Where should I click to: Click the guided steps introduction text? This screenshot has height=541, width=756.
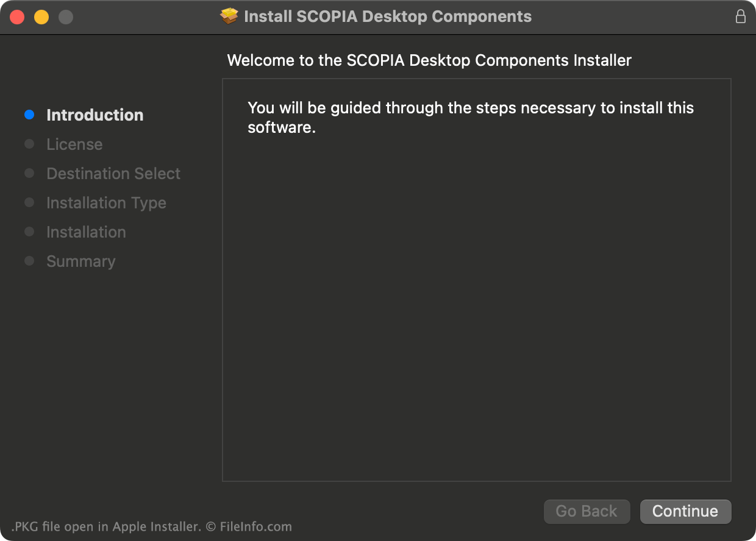tap(471, 118)
